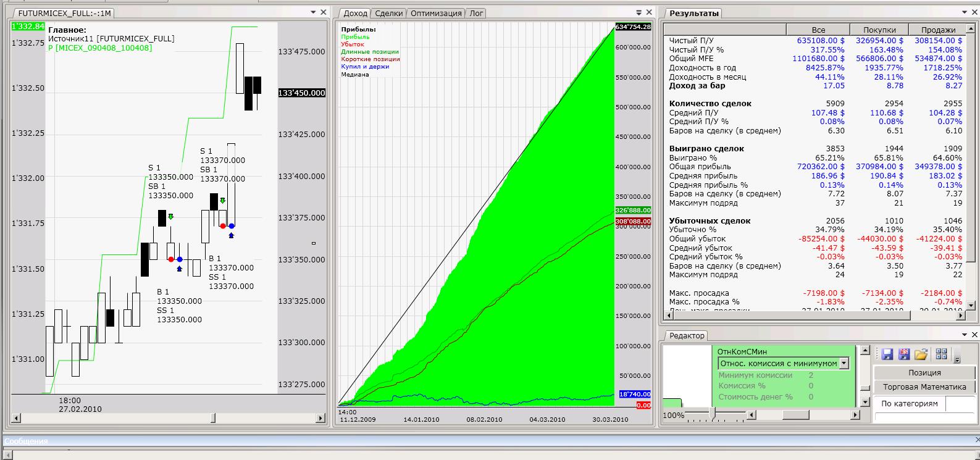Switch to the Сделки tab

(389, 13)
